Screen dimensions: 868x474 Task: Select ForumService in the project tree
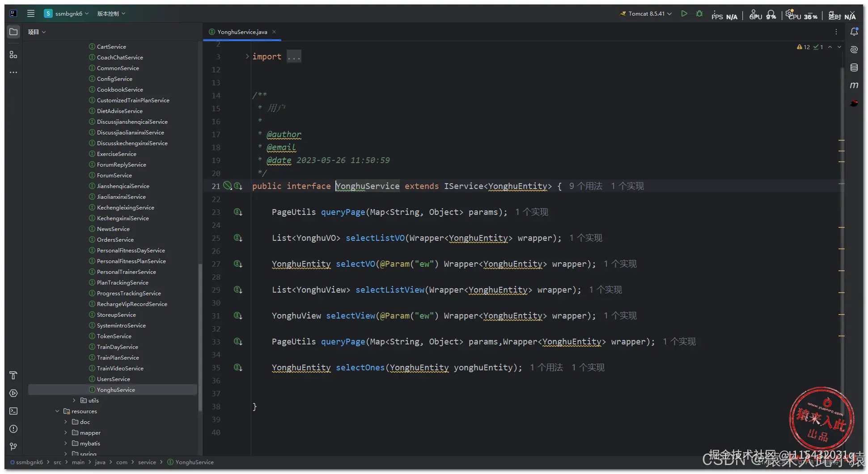pos(114,175)
